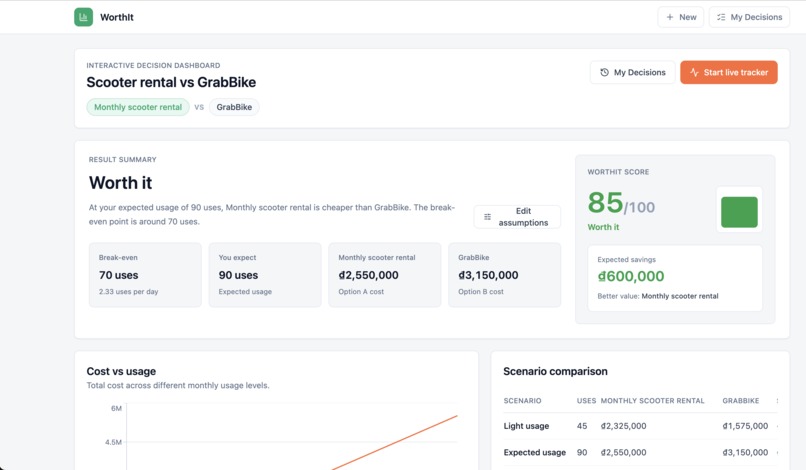Click the You expect 90 uses card
Viewport: 806px width, 470px height.
(x=265, y=275)
